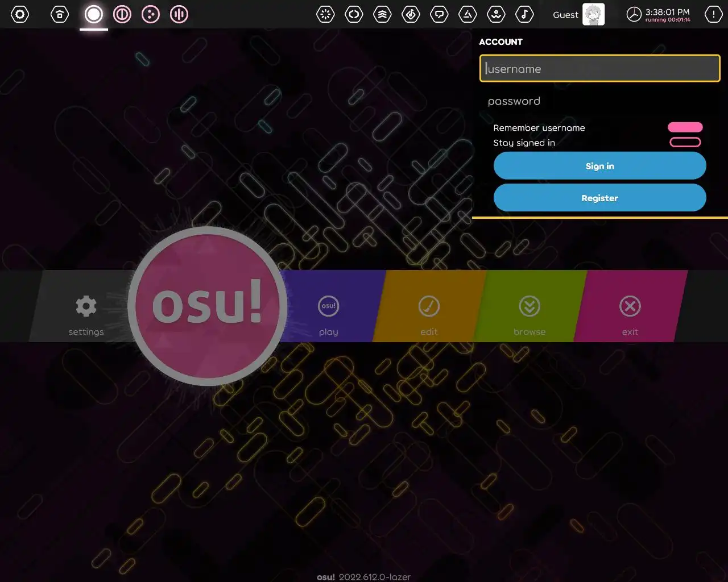728x582 pixels.
Task: Open the rankings chevrons icon
Action: [x=382, y=14]
